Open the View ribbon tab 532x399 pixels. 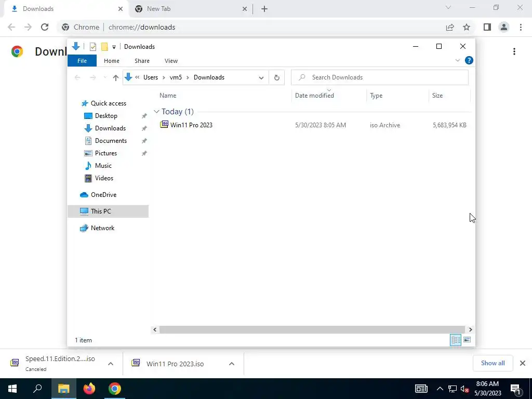[171, 61]
